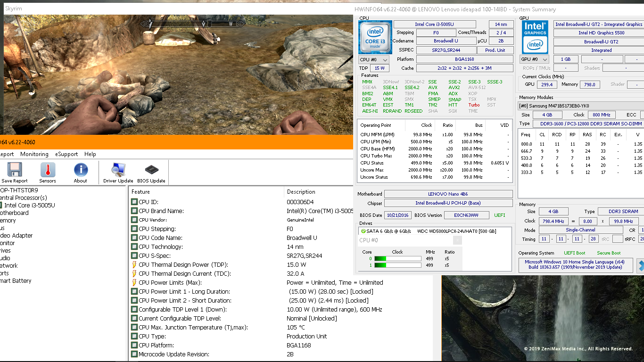Open the Report menu
This screenshot has height=362, width=644.
pyautogui.click(x=7, y=154)
